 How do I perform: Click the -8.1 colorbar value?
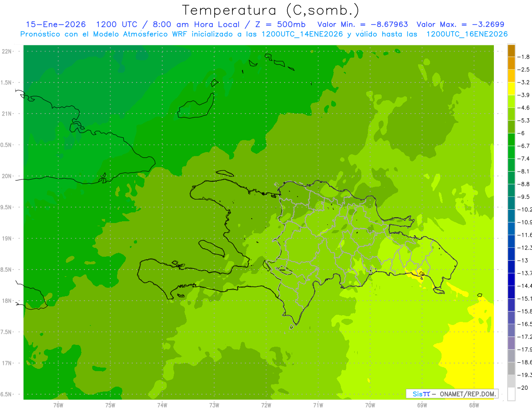tap(524, 171)
